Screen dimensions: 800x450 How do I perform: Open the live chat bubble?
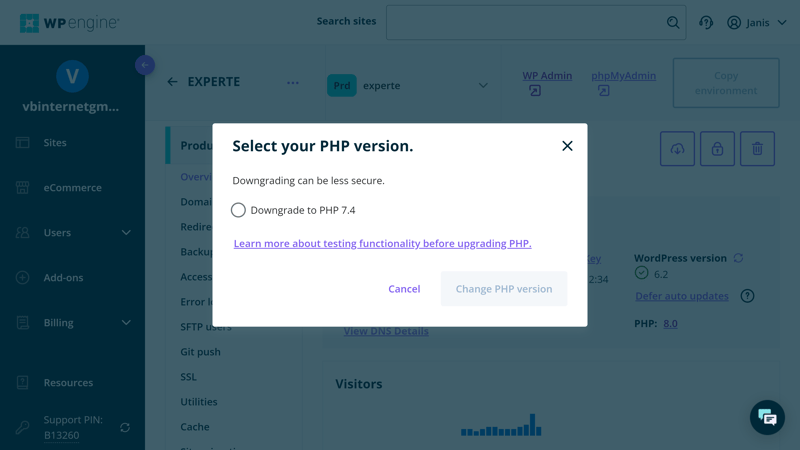[767, 417]
